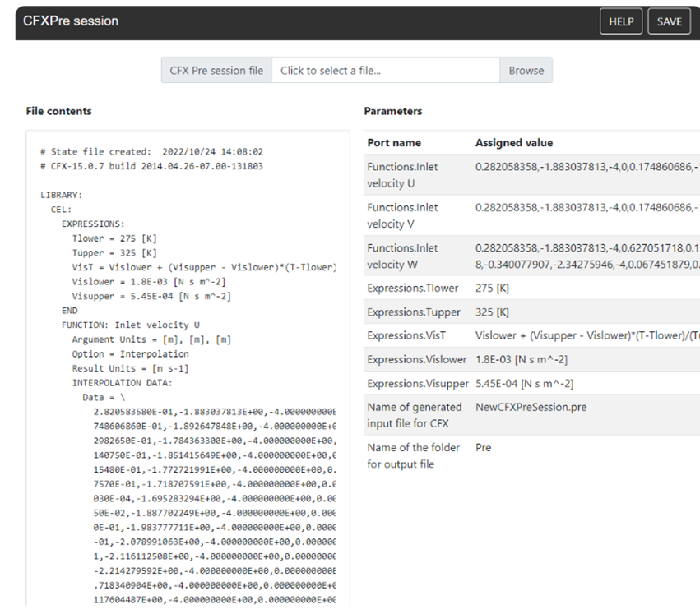This screenshot has width=700, height=614.
Task: Click the 'CFX Pre session file' label
Action: (x=216, y=71)
